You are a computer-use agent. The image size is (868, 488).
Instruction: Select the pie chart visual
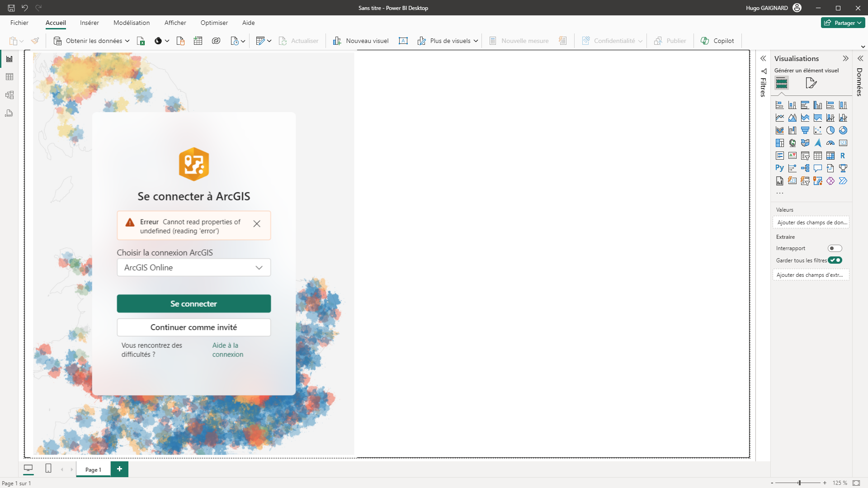click(x=830, y=130)
